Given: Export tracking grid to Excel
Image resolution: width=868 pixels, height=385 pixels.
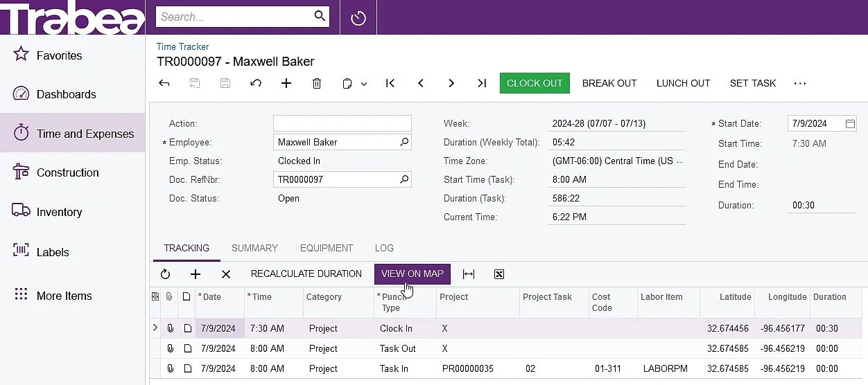Looking at the screenshot, I should tap(499, 274).
